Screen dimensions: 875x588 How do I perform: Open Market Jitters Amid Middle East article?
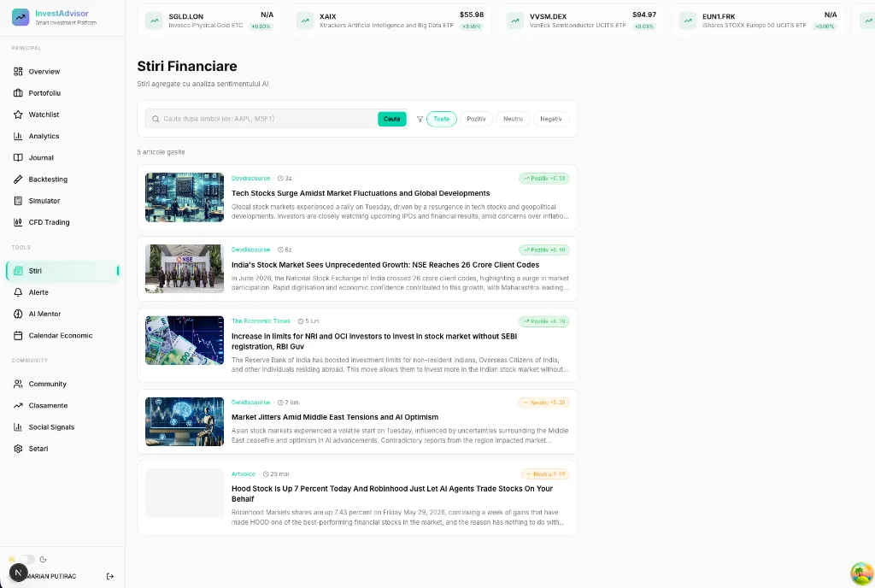point(335,417)
